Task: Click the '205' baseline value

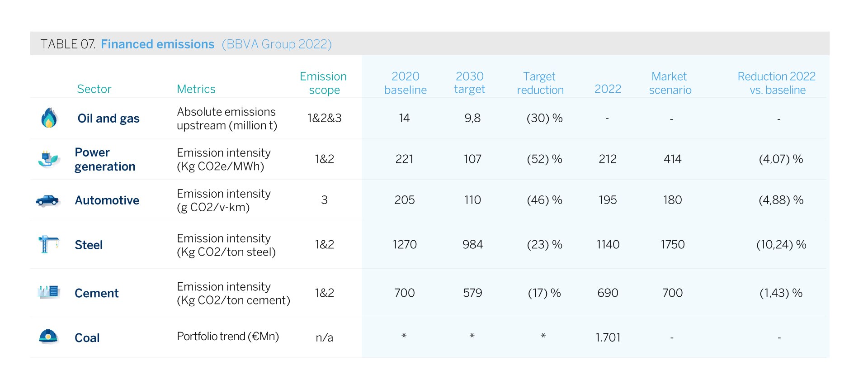Action: tap(405, 200)
